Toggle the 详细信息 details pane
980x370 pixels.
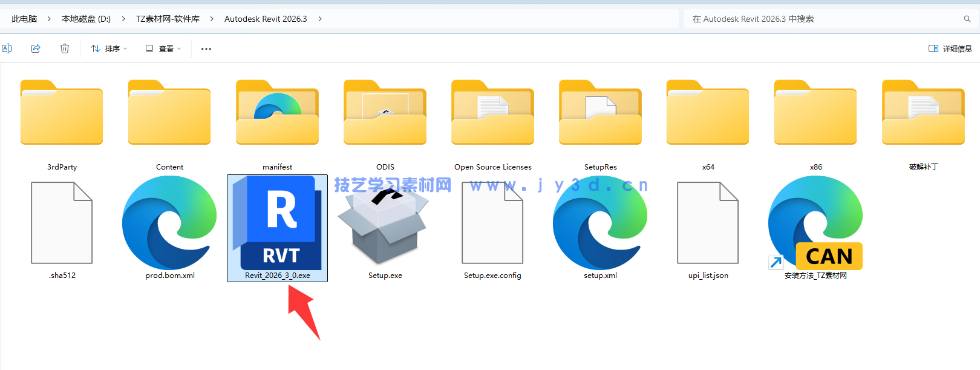[950, 48]
